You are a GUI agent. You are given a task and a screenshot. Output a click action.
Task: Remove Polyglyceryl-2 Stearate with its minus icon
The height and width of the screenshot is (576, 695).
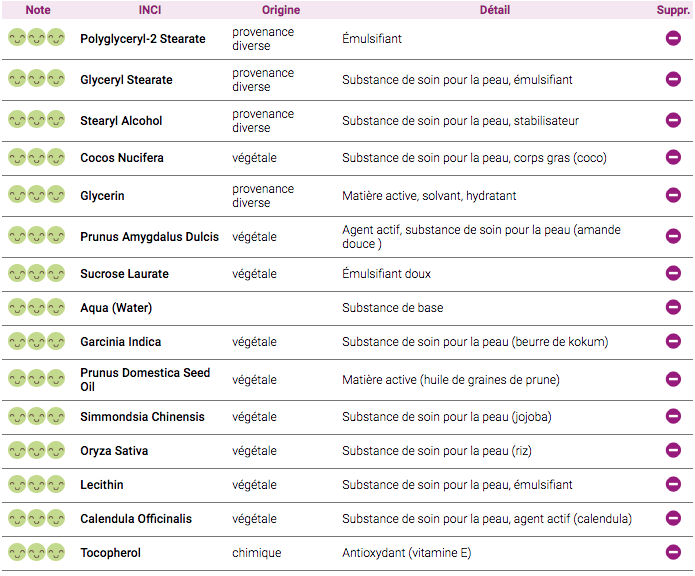click(x=673, y=39)
